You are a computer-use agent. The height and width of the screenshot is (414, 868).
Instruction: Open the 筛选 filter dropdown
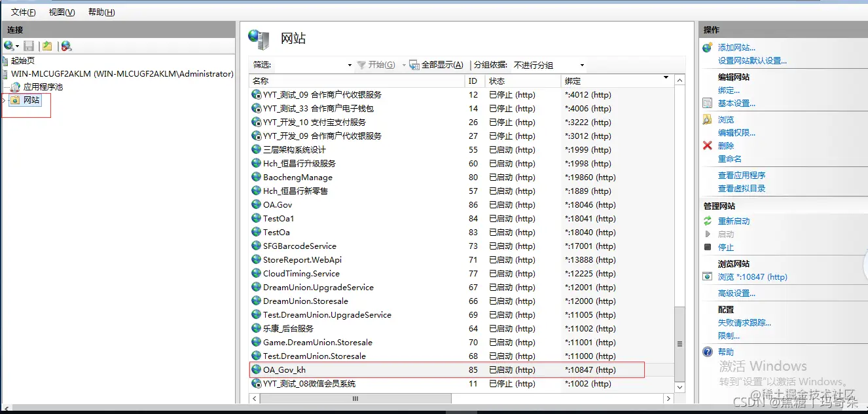350,65
